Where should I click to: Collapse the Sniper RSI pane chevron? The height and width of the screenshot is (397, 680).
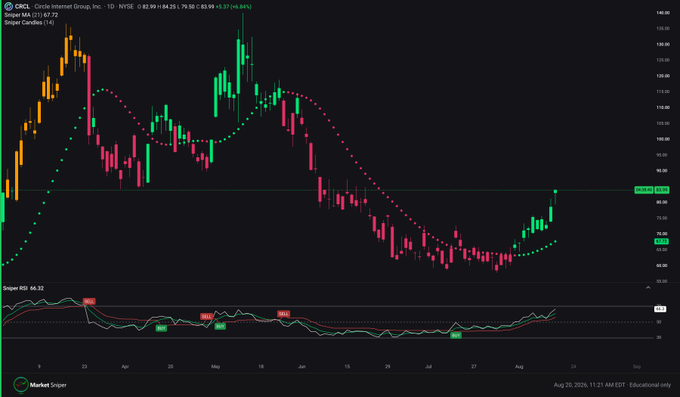pyautogui.click(x=648, y=288)
